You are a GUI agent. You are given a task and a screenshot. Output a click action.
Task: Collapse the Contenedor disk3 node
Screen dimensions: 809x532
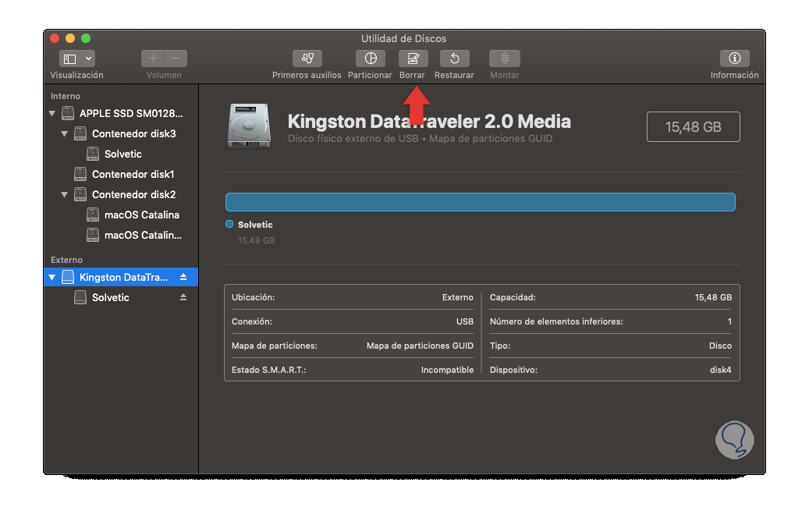tap(65, 133)
